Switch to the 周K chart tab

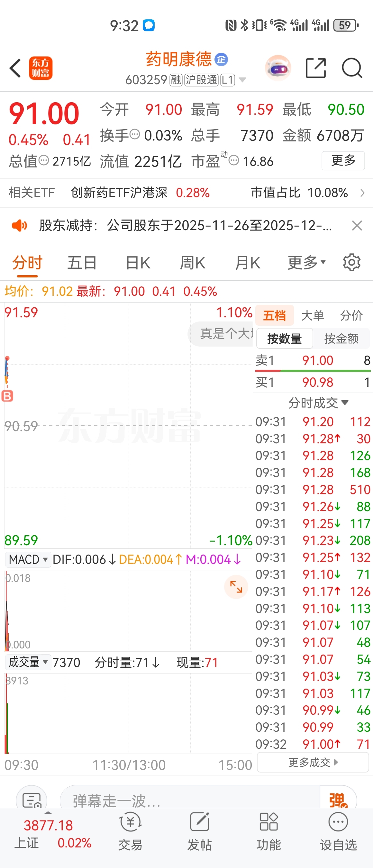(192, 263)
